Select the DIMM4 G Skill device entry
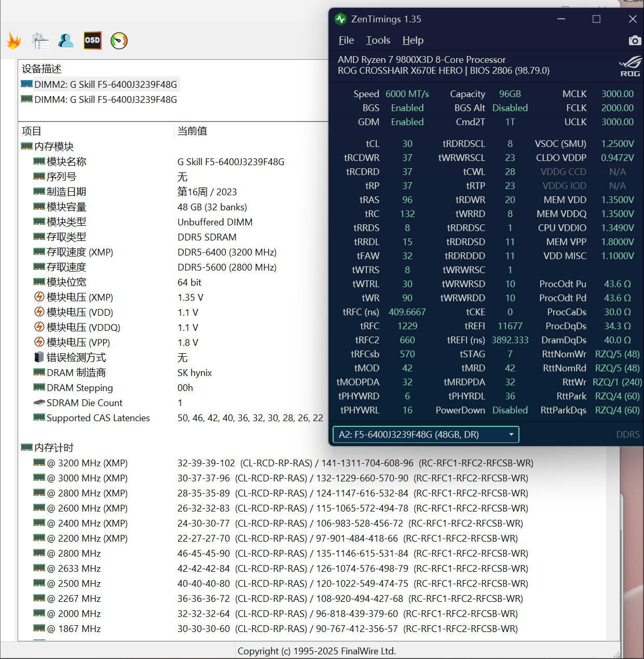Image resolution: width=644 pixels, height=659 pixels. (105, 100)
